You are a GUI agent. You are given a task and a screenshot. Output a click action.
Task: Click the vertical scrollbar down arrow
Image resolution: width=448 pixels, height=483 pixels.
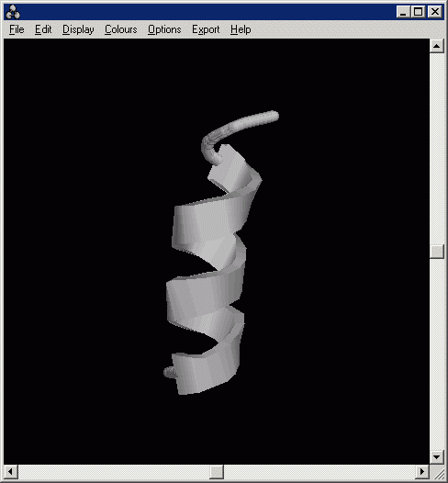point(437,457)
